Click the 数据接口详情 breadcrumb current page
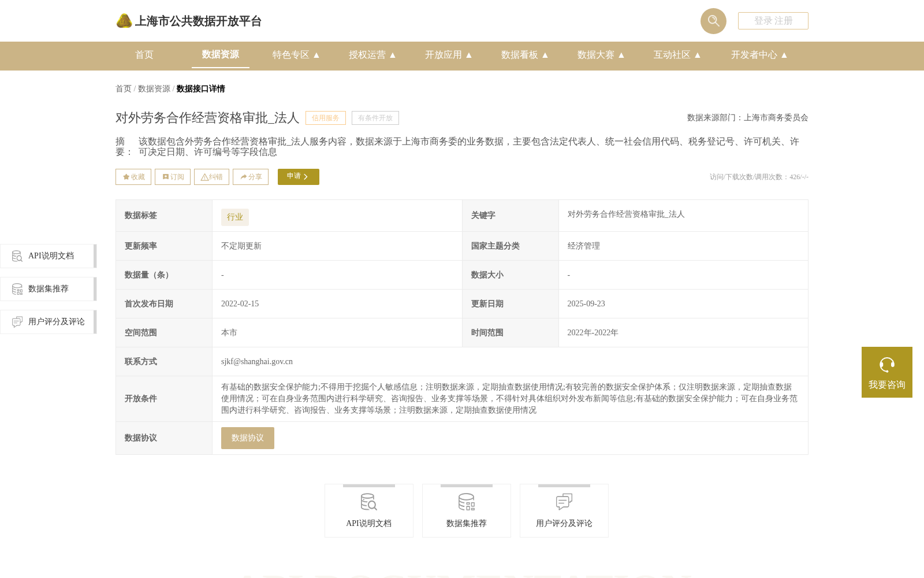This screenshot has height=578, width=924. tap(201, 88)
